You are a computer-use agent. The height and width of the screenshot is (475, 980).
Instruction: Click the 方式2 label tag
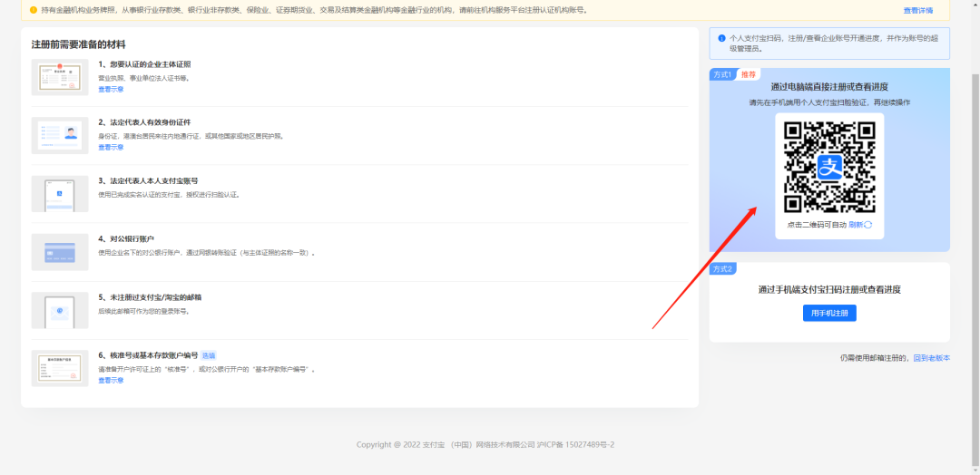click(x=723, y=269)
